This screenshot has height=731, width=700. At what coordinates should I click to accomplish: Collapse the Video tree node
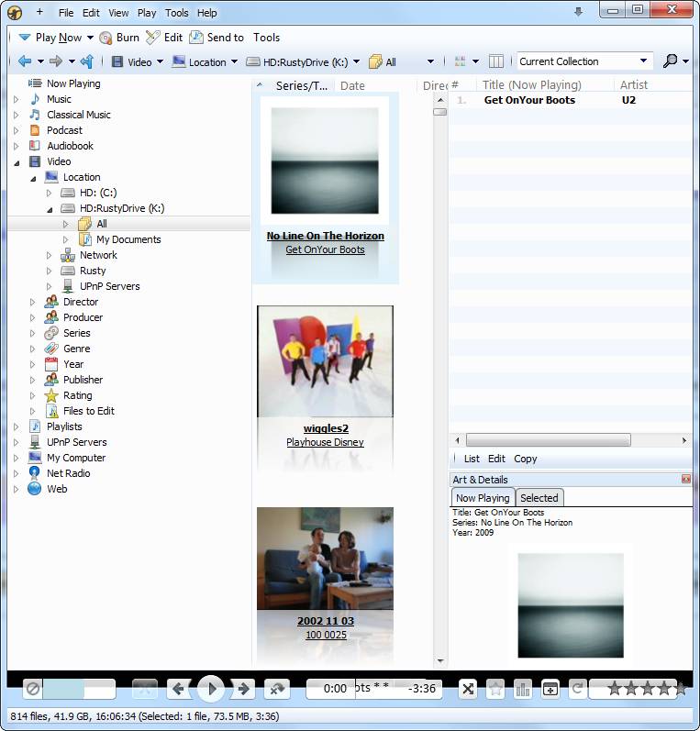pos(16,161)
